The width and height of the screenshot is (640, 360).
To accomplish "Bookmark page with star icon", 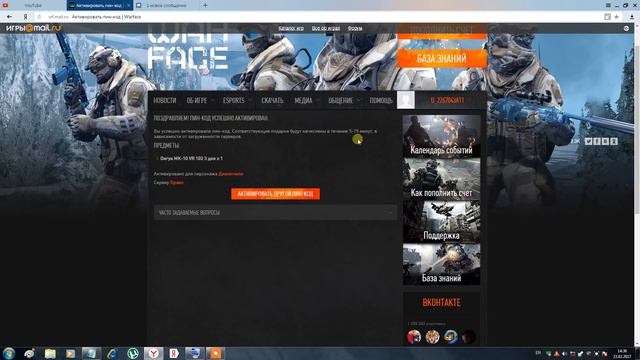I will (616, 17).
